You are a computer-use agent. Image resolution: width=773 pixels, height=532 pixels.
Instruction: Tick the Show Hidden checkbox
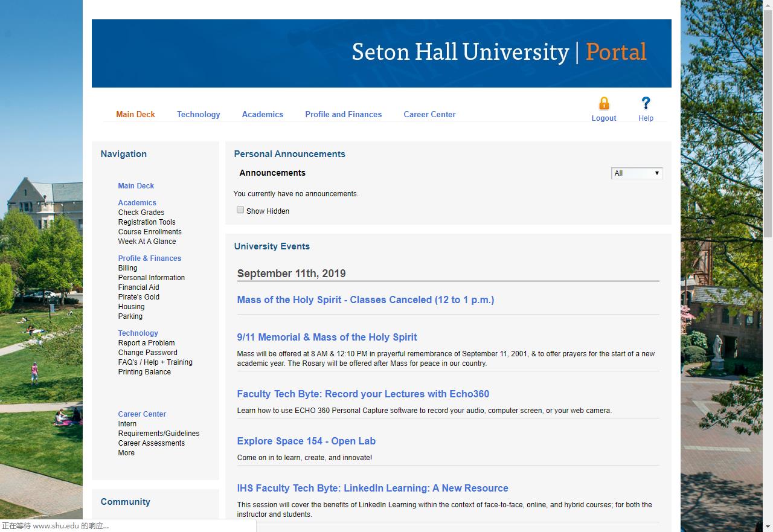240,210
